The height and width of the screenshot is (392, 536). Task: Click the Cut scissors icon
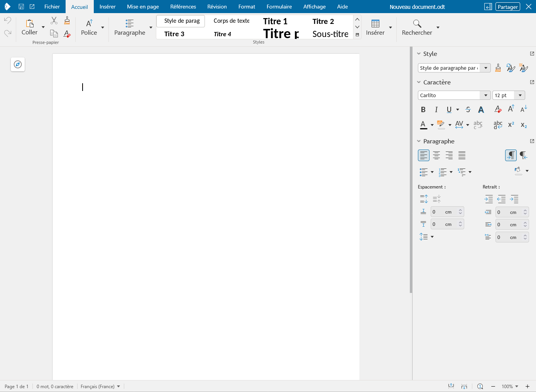tap(54, 20)
